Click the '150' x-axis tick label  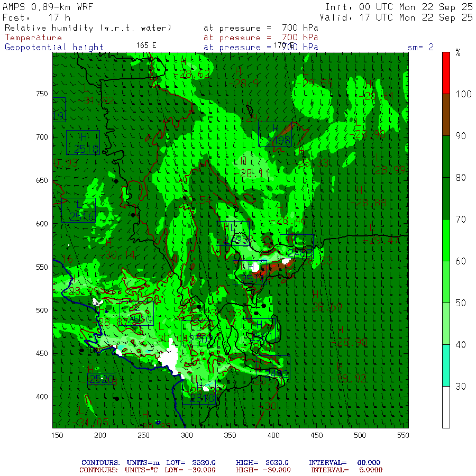click(x=57, y=435)
